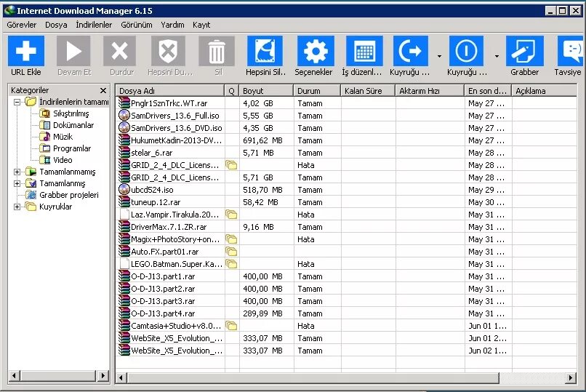Expand the Tamamlanmamış tree node
This screenshot has height=392, width=586.
click(17, 172)
